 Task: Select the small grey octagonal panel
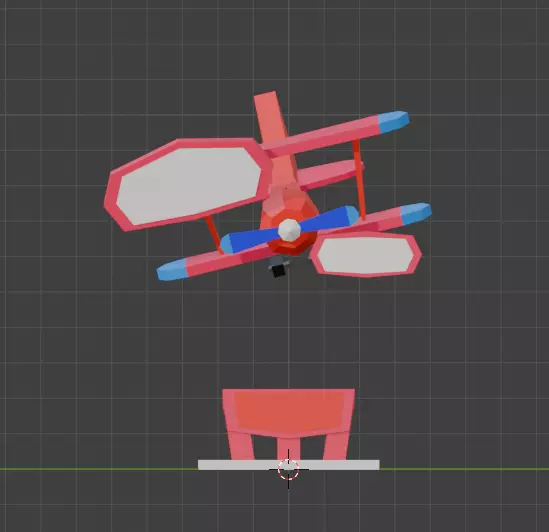click(x=366, y=255)
